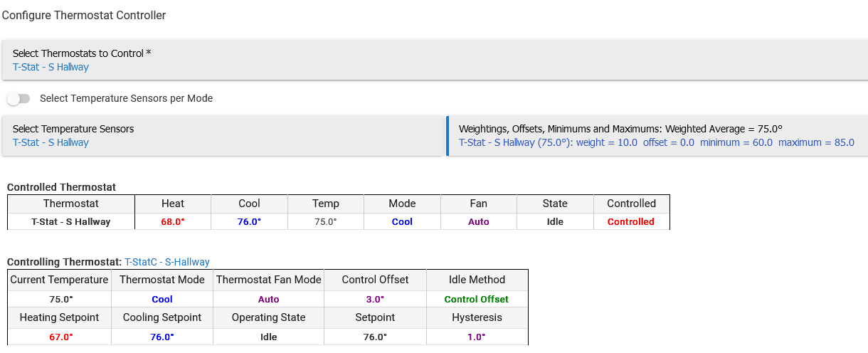Click T-StatC - S-Hallway controlling thermostat link
This screenshot has height=353, width=868.
167,263
